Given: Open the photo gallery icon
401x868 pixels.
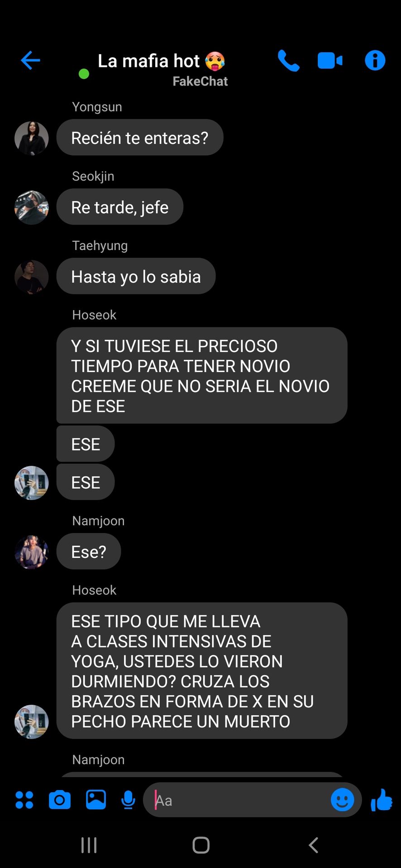Looking at the screenshot, I should [96, 800].
